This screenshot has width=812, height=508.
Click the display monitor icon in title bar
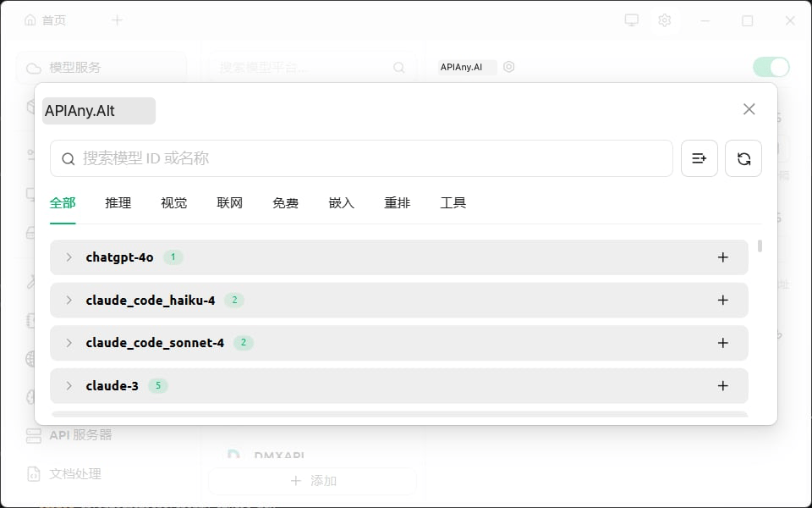pos(631,20)
